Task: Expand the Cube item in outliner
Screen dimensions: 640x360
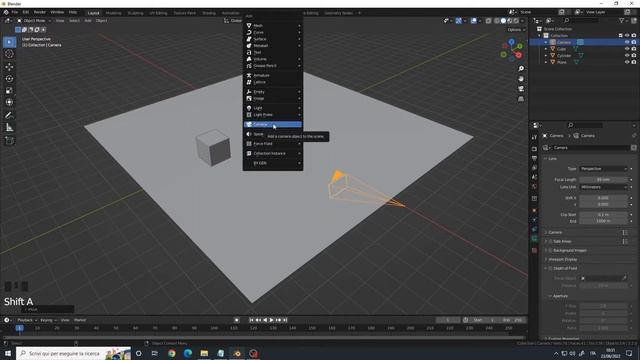Action: click(546, 49)
